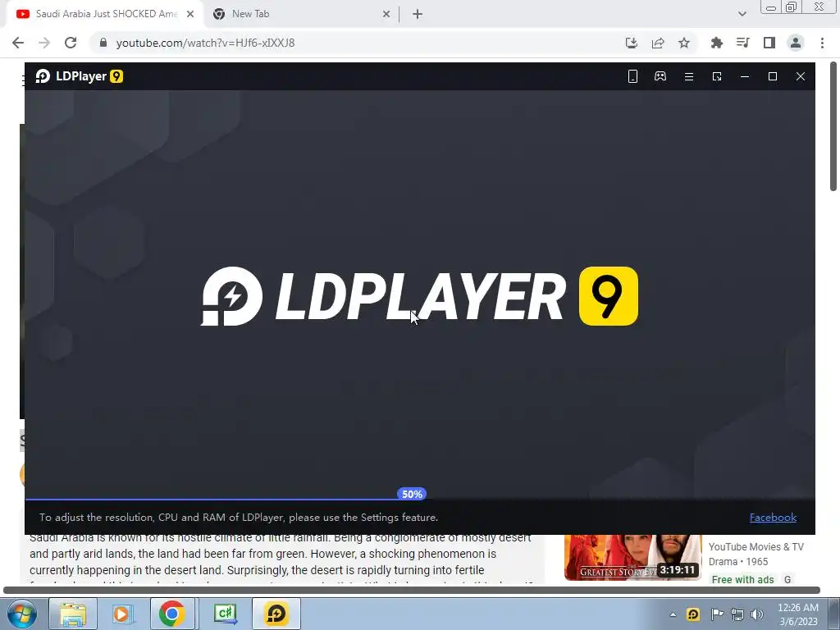This screenshot has width=840, height=630.
Task: Open network status icon in tray
Action: click(x=737, y=614)
